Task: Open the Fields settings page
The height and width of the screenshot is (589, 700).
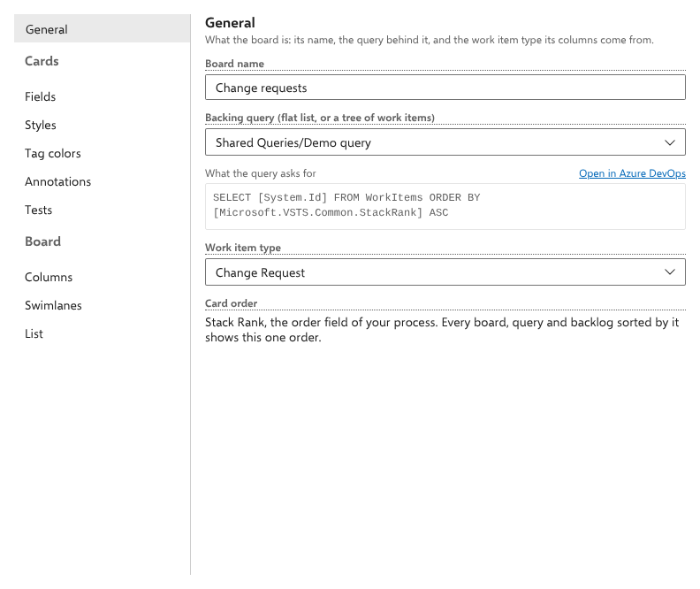Action: [40, 96]
